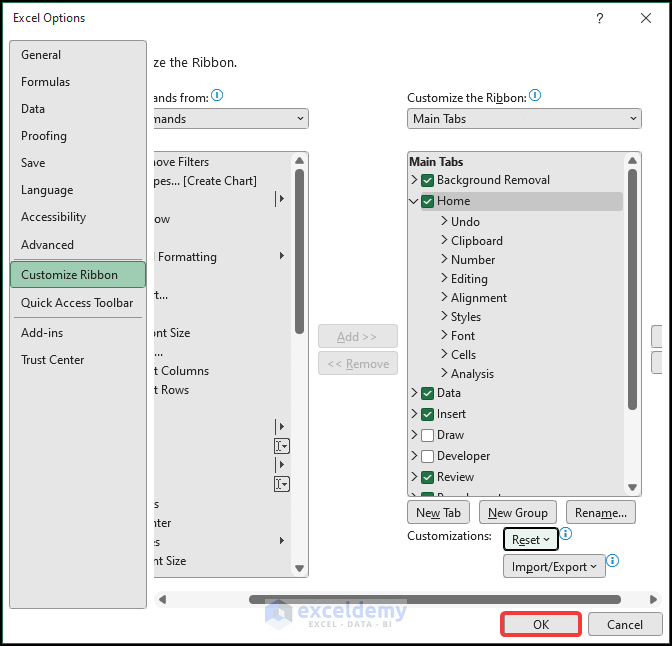Viewport: 672px width, 646px height.
Task: Uncheck the Background Removal checkbox
Action: coord(428,181)
